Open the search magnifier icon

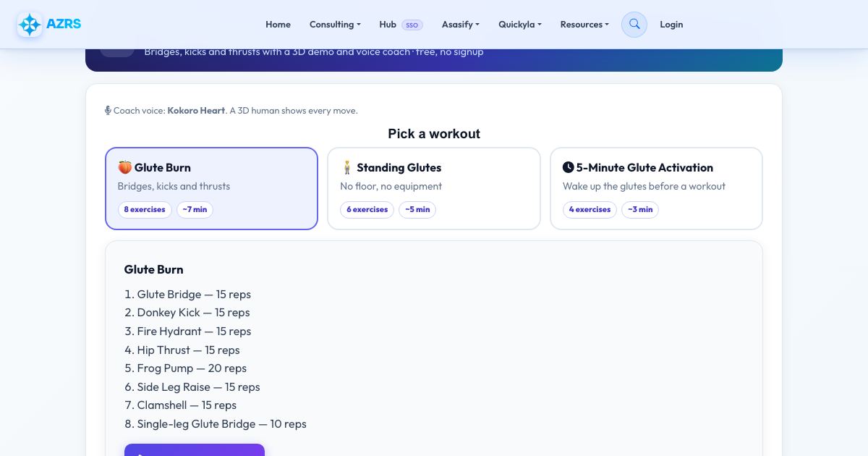pos(634,25)
